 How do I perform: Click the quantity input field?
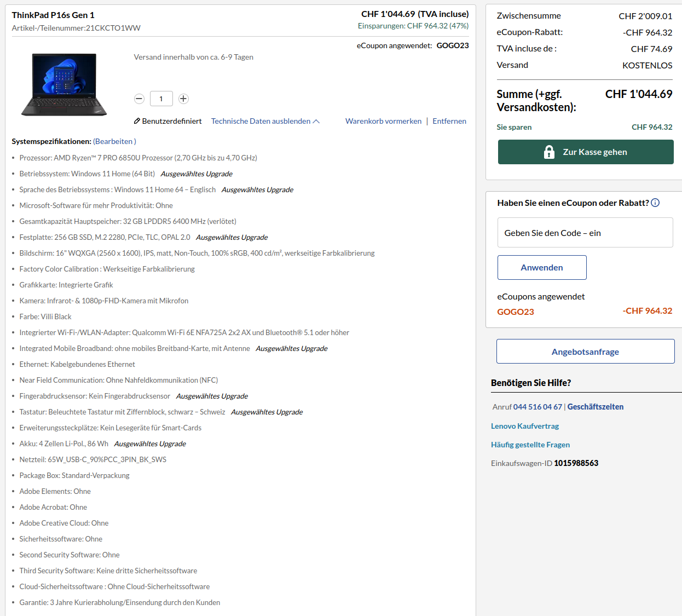(x=161, y=99)
